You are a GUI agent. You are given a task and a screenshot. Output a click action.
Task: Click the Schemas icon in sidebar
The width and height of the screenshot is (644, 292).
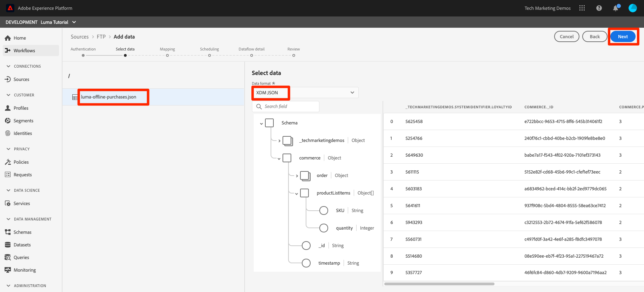point(8,232)
